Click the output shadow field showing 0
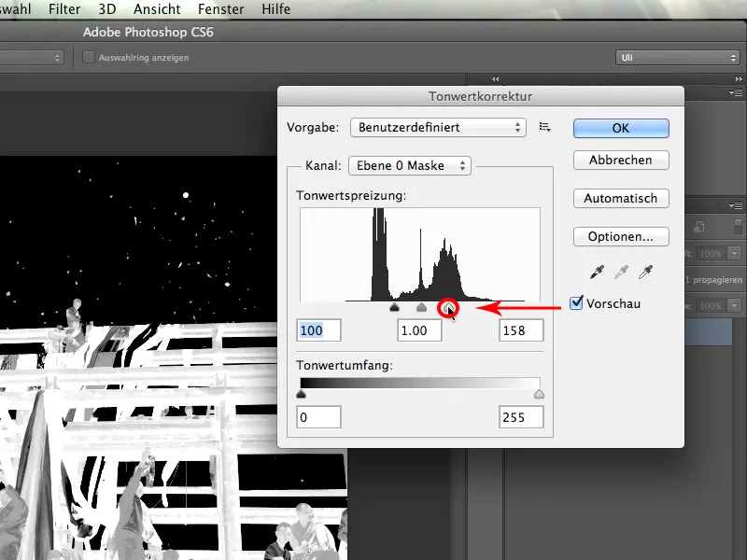The height and width of the screenshot is (560, 747). [x=318, y=417]
